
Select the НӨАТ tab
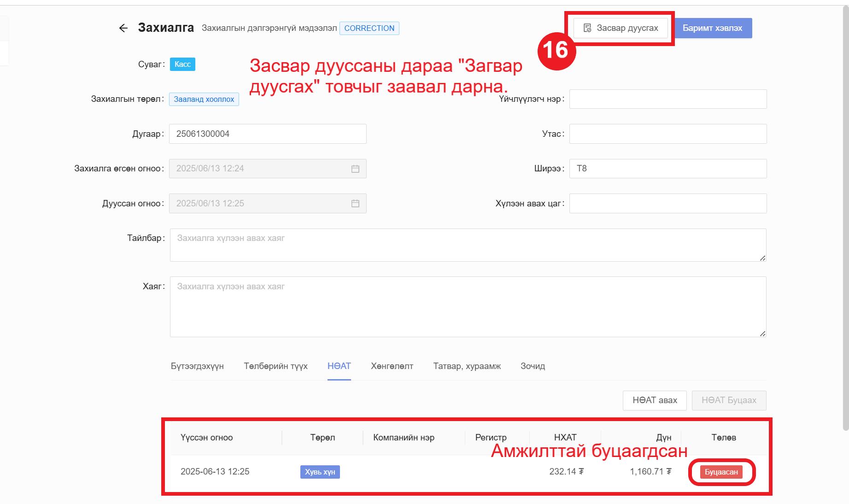pos(339,366)
